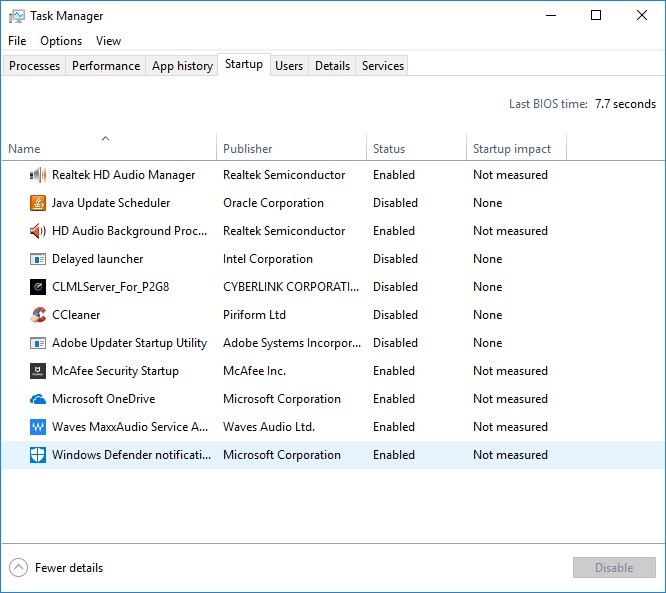Click Enabled status in Microsoft OneDrive row
Screen dimensions: 666x593
(x=394, y=399)
